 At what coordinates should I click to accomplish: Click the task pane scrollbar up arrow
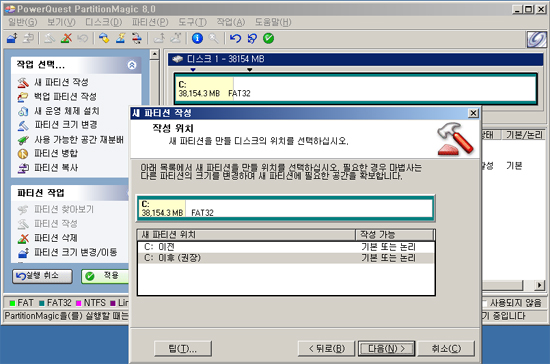(154, 54)
